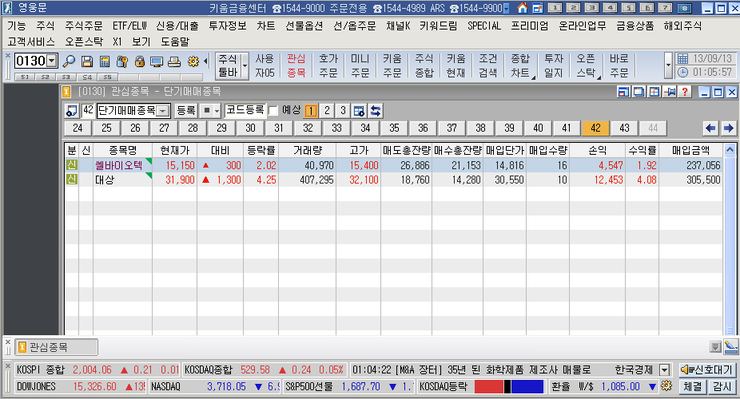Click the 등락률 column header

(261, 150)
